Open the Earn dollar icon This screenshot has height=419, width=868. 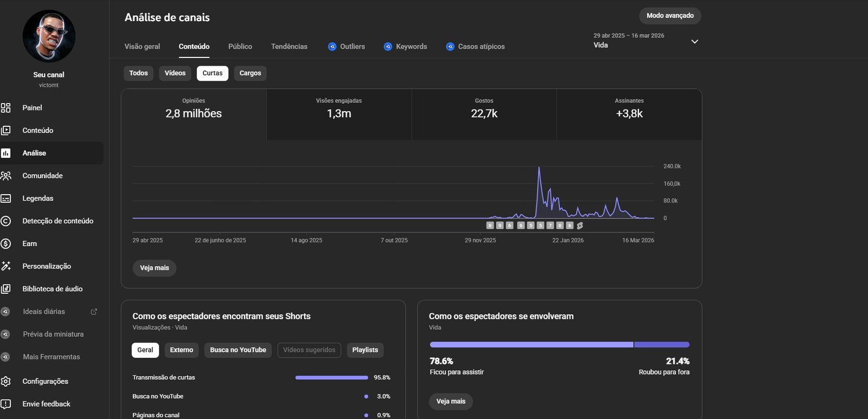tap(6, 244)
